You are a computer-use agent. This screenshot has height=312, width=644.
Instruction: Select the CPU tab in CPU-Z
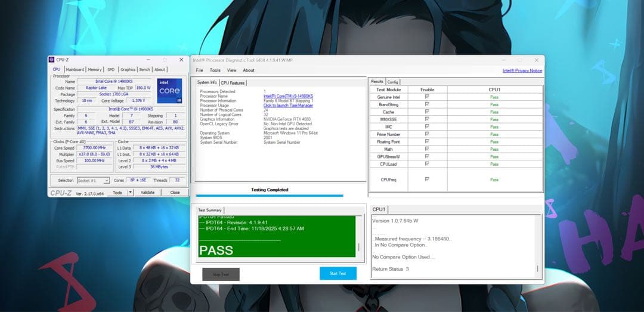pos(57,69)
